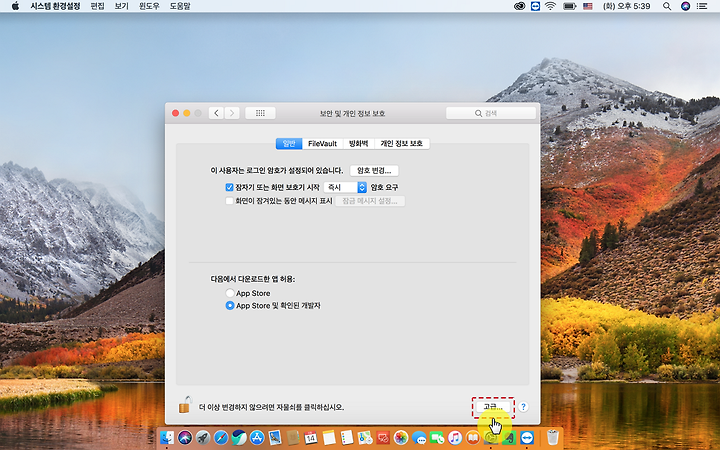720x450 pixels.
Task: Open Maps icon in the dock
Action: point(365,438)
